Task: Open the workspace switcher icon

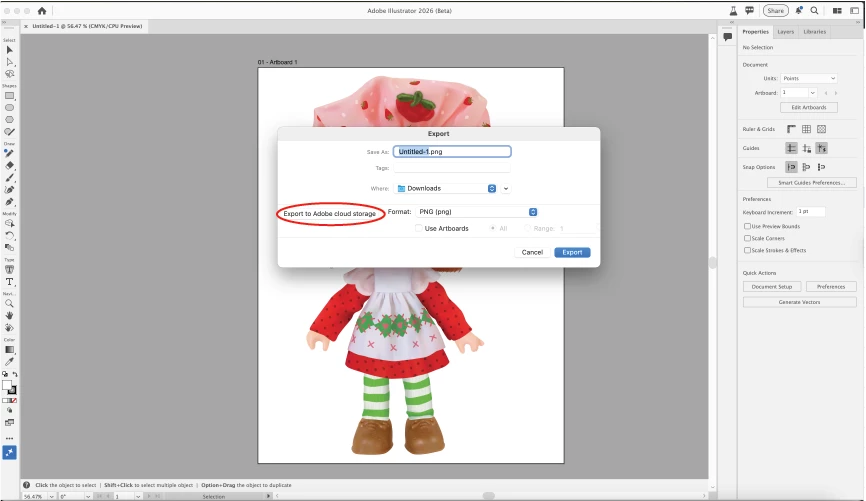Action: [854, 10]
